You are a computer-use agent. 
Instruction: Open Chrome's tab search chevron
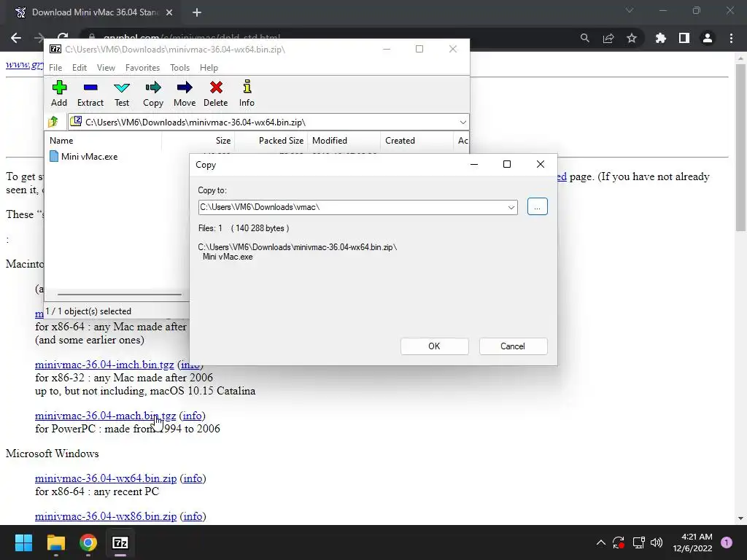(630, 10)
